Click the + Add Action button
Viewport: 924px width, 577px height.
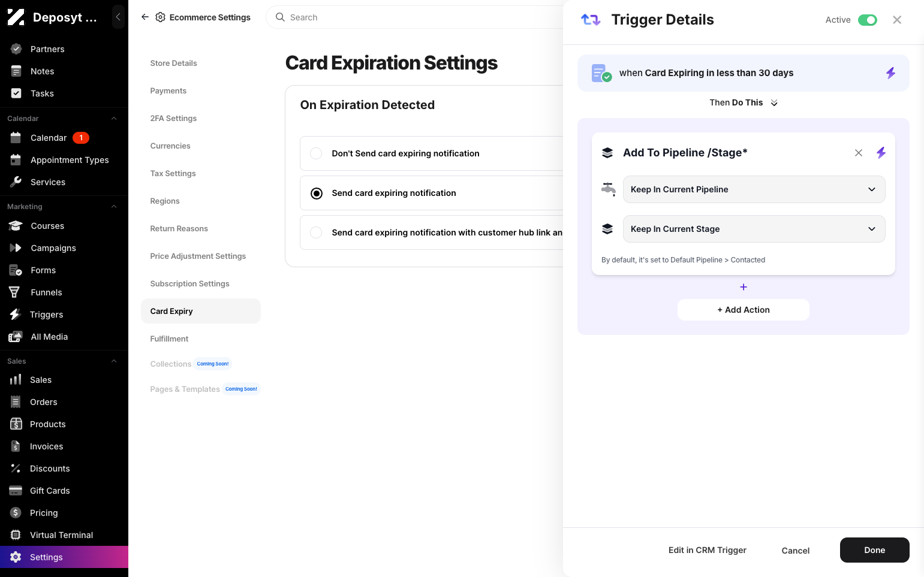(744, 310)
